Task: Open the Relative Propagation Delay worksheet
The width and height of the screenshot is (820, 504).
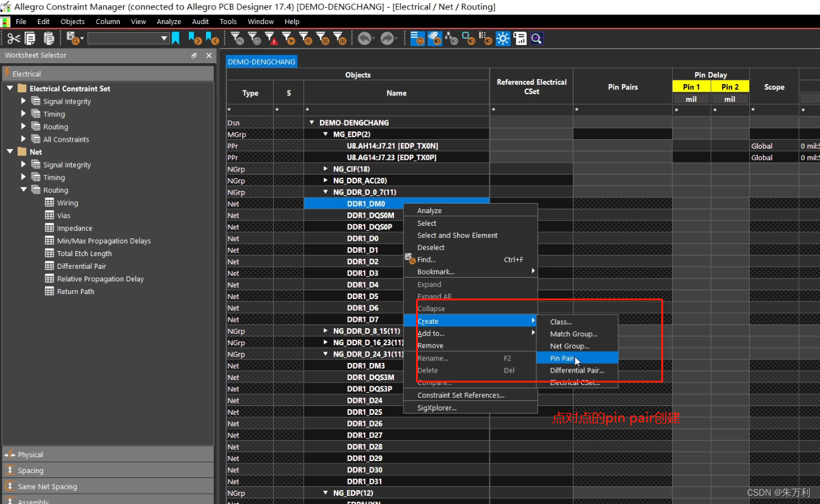Action: tap(101, 279)
